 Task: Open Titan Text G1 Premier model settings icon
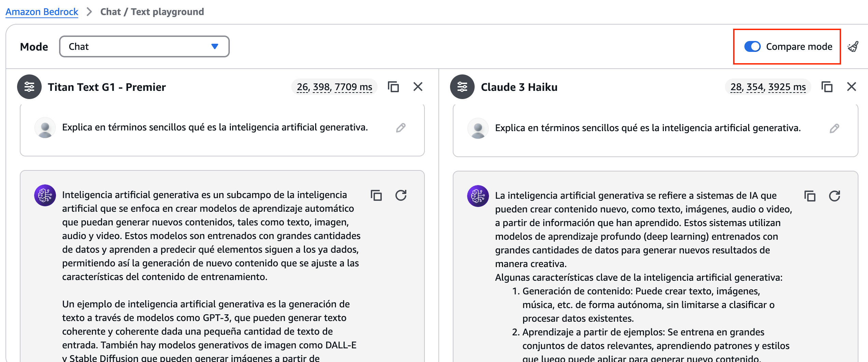point(29,87)
